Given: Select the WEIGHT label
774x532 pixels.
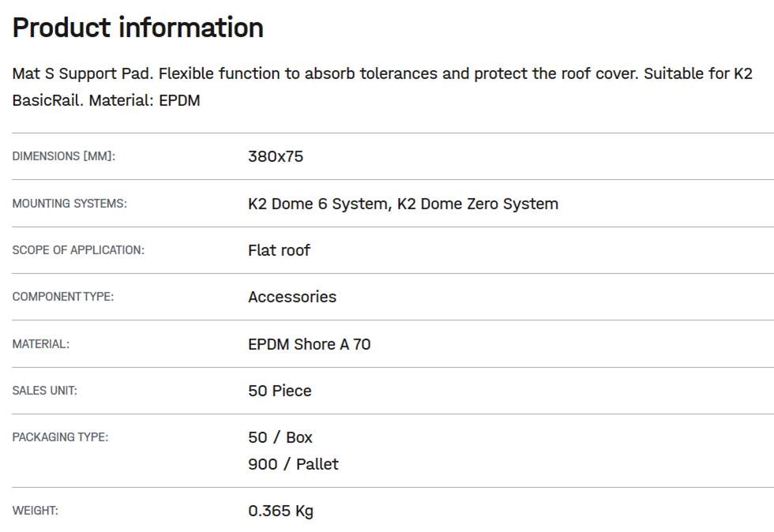Looking at the screenshot, I should (36, 511).
